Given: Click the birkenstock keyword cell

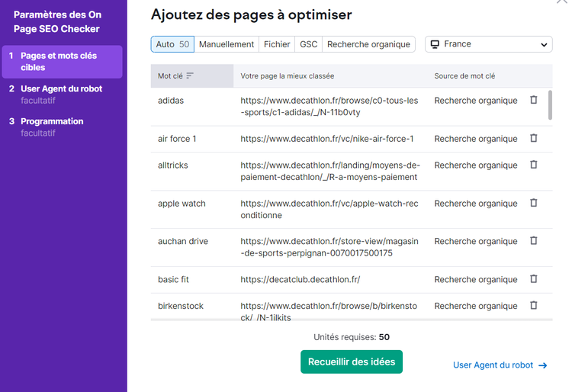Looking at the screenshot, I should [181, 306].
